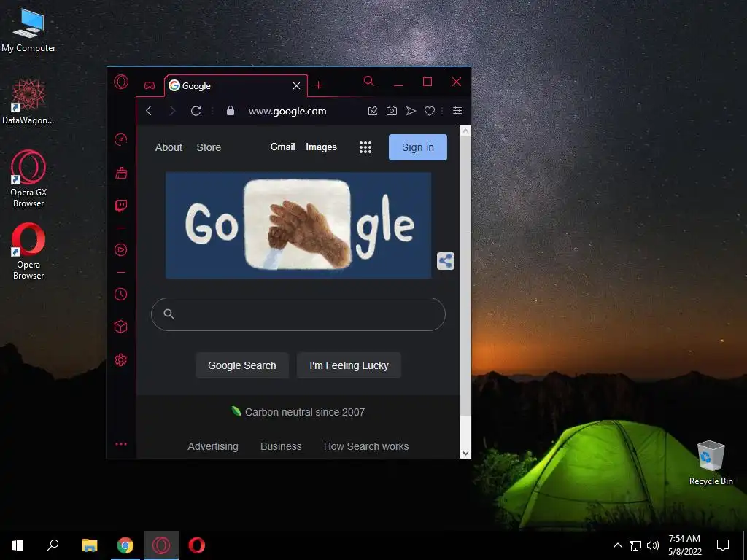
Task: Go forward to next page
Action: (172, 111)
